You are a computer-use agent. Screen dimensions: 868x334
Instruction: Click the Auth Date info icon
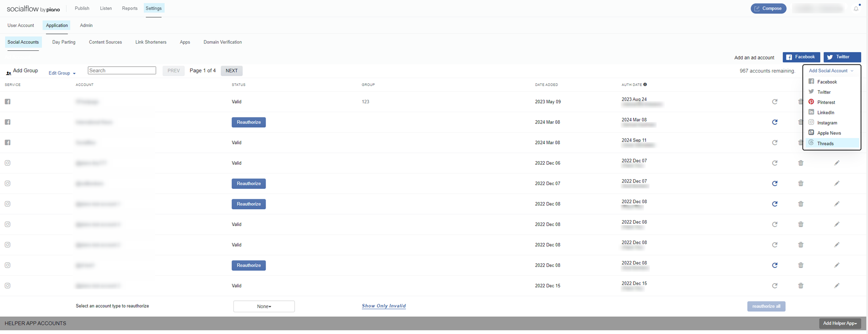645,84
